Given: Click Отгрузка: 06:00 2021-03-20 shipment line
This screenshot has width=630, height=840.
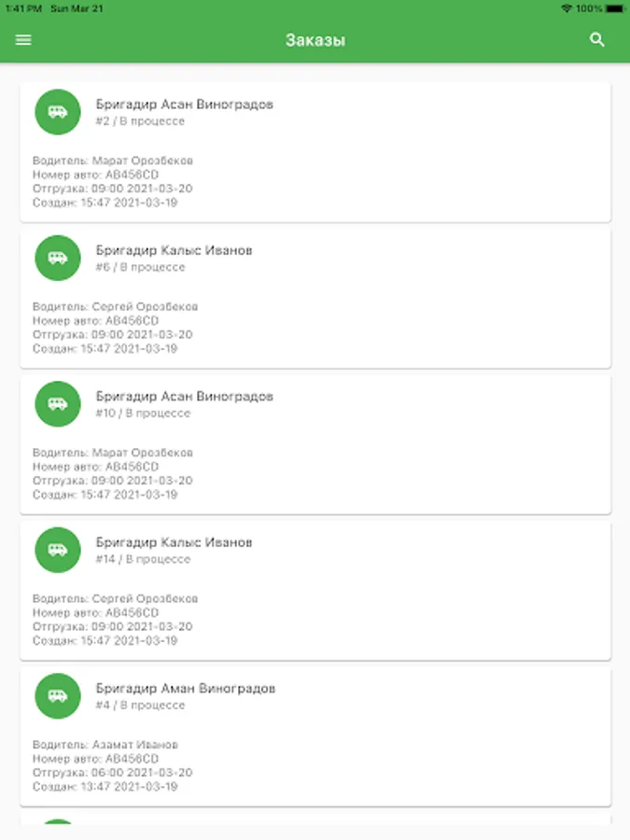Looking at the screenshot, I should tap(112, 773).
